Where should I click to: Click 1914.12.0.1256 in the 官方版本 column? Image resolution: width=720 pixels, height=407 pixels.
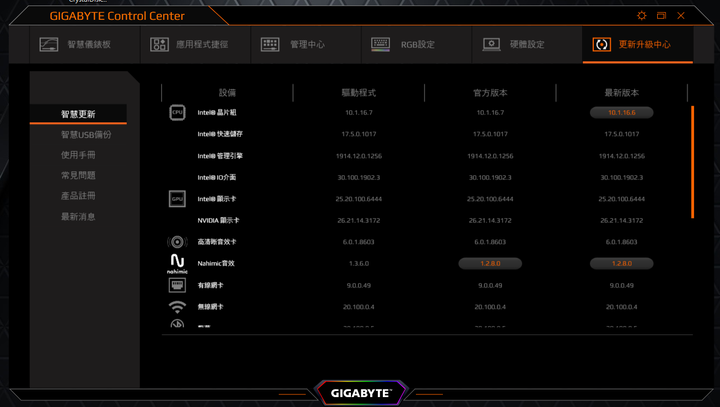tap(490, 156)
